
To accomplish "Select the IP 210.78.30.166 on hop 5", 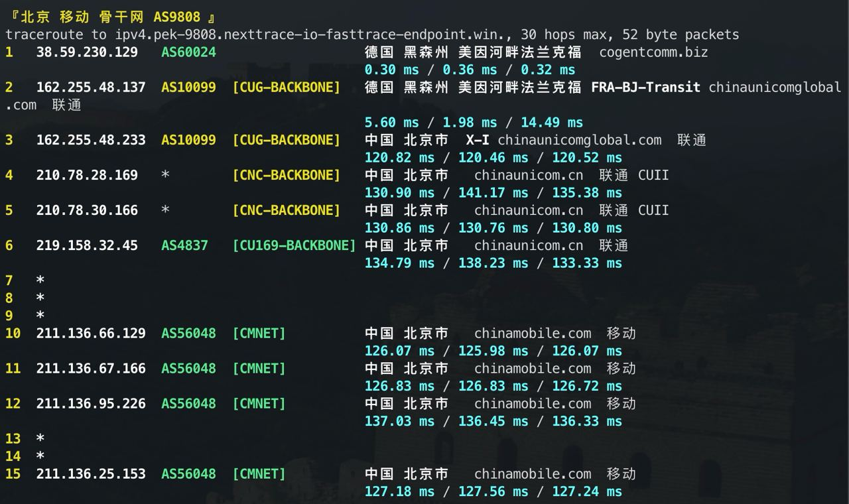I will pos(87,210).
